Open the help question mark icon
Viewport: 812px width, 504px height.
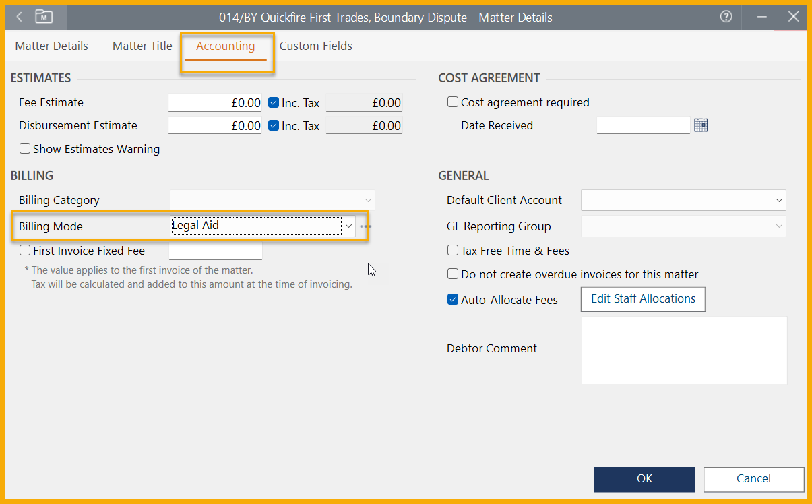[x=726, y=18]
